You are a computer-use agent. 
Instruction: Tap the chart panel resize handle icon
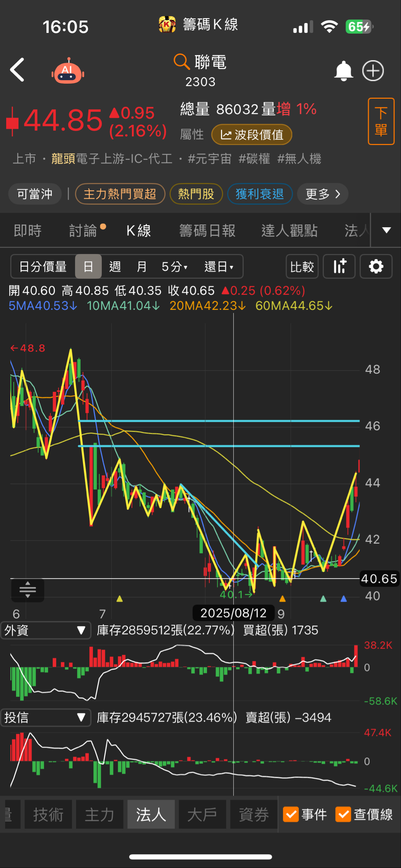tap(28, 589)
